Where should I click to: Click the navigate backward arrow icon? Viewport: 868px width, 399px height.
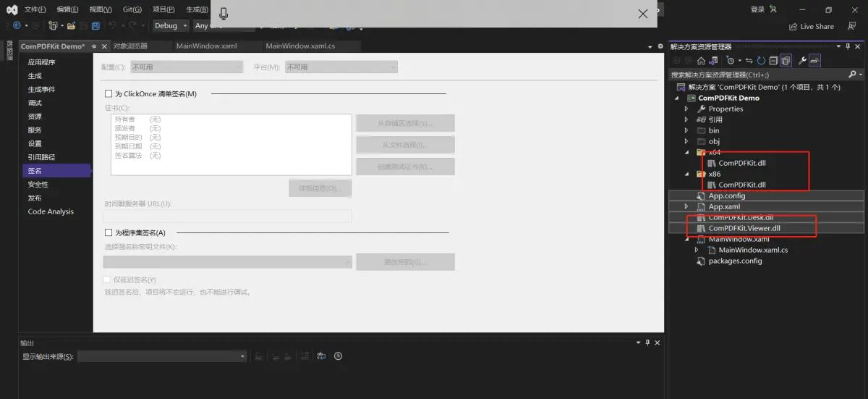[x=17, y=25]
